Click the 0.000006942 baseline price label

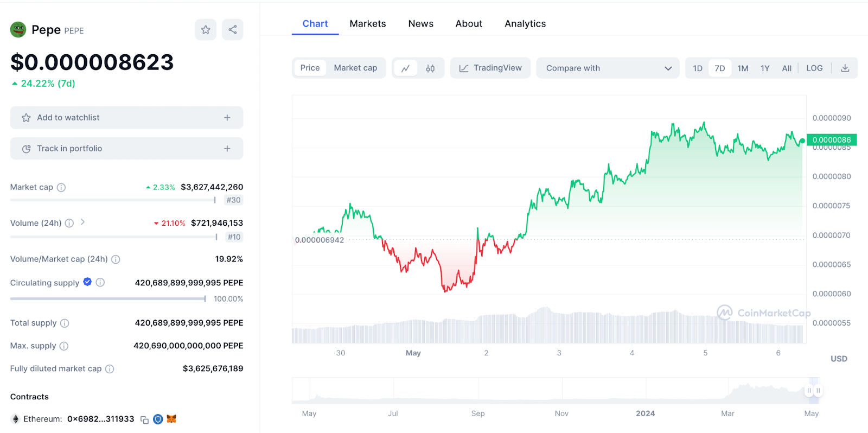pyautogui.click(x=320, y=240)
